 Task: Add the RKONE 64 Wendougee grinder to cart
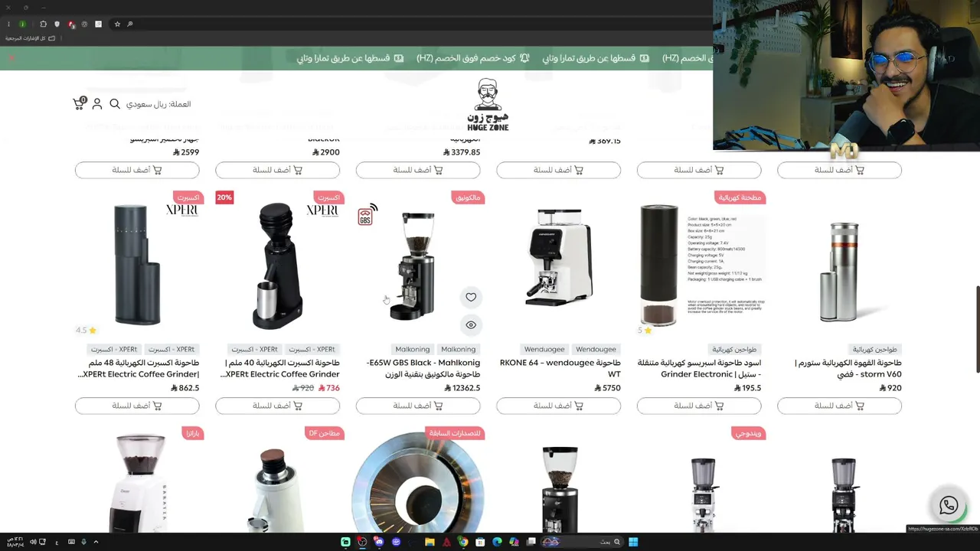(559, 406)
